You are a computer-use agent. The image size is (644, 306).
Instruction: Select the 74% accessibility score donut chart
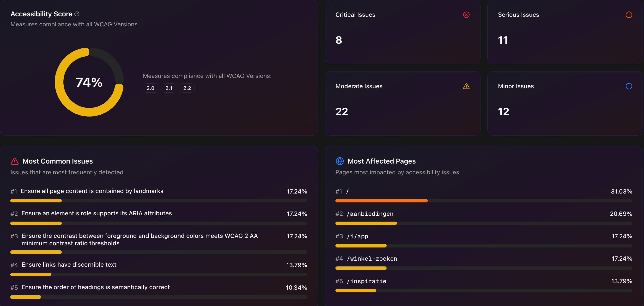tap(89, 82)
